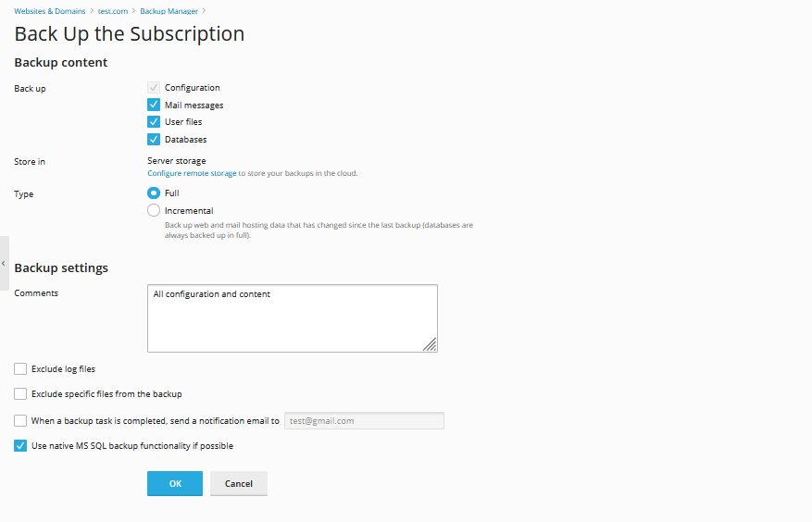Open Backup Manager breadcrumb
The width and height of the screenshot is (812, 522).
click(x=169, y=11)
